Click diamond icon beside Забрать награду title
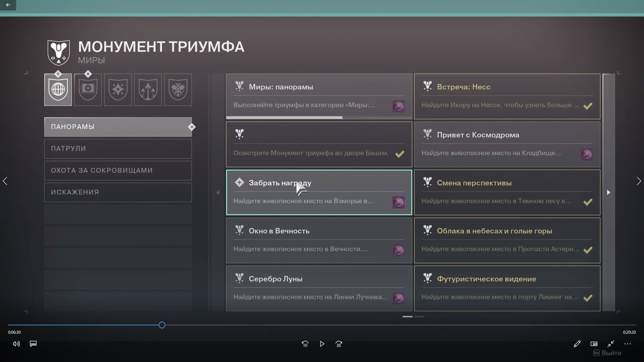644x362 pixels. coord(239,182)
